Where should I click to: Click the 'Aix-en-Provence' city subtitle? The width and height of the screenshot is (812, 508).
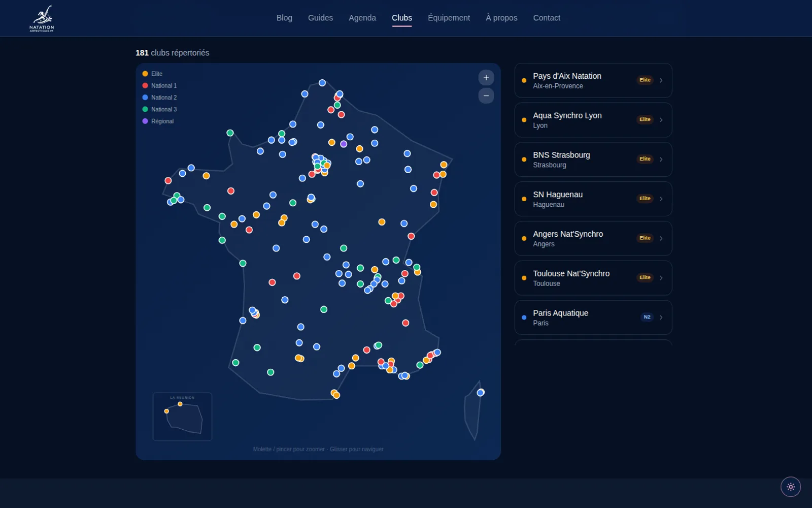[x=558, y=86]
